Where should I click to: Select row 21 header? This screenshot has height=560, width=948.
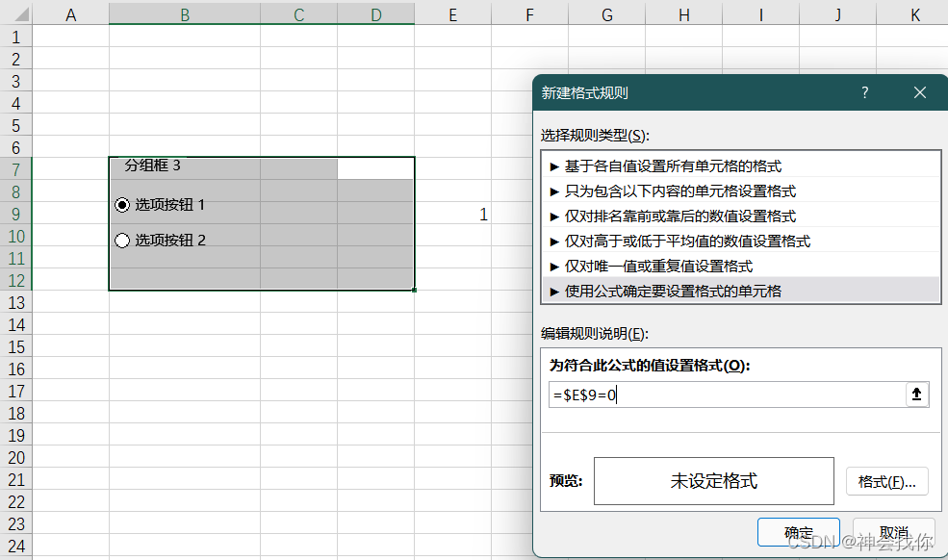point(15,480)
